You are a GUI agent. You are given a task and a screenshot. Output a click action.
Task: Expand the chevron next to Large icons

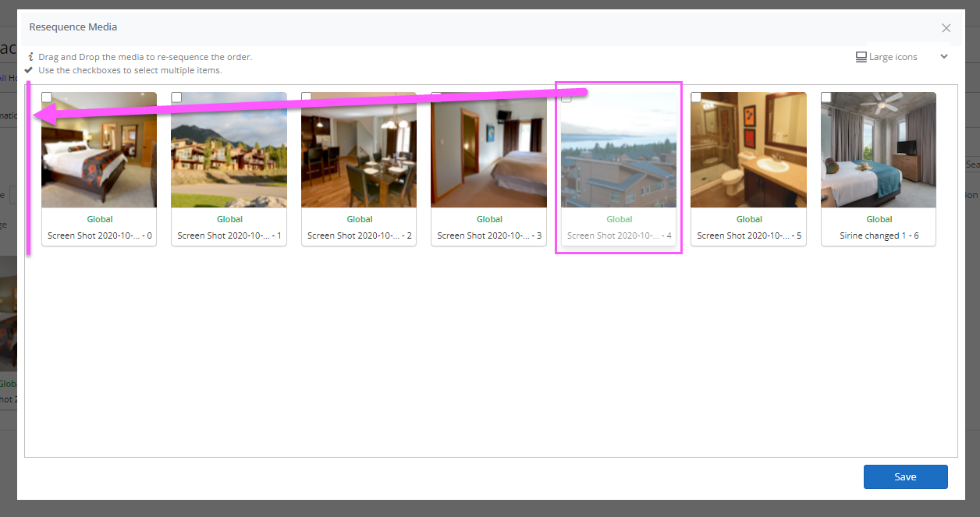coord(944,57)
